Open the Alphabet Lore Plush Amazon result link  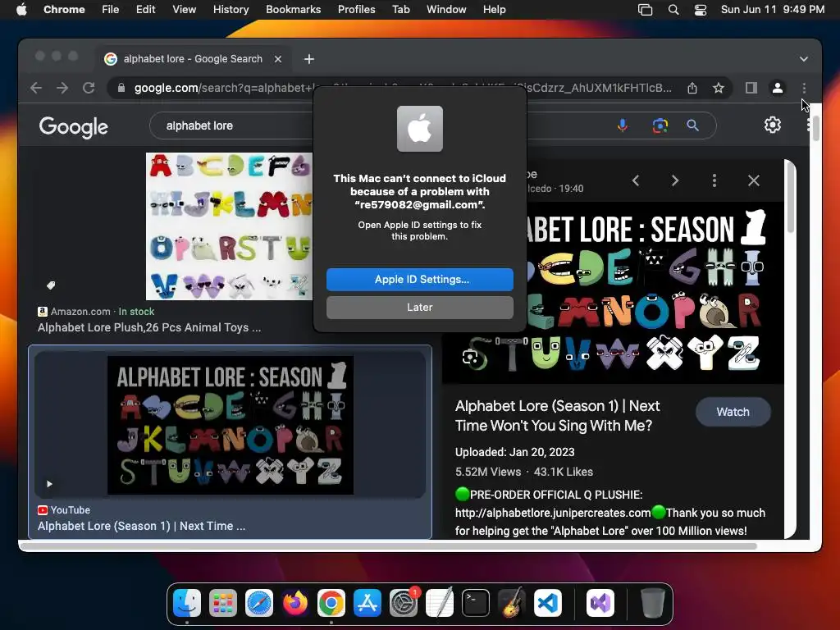[149, 327]
